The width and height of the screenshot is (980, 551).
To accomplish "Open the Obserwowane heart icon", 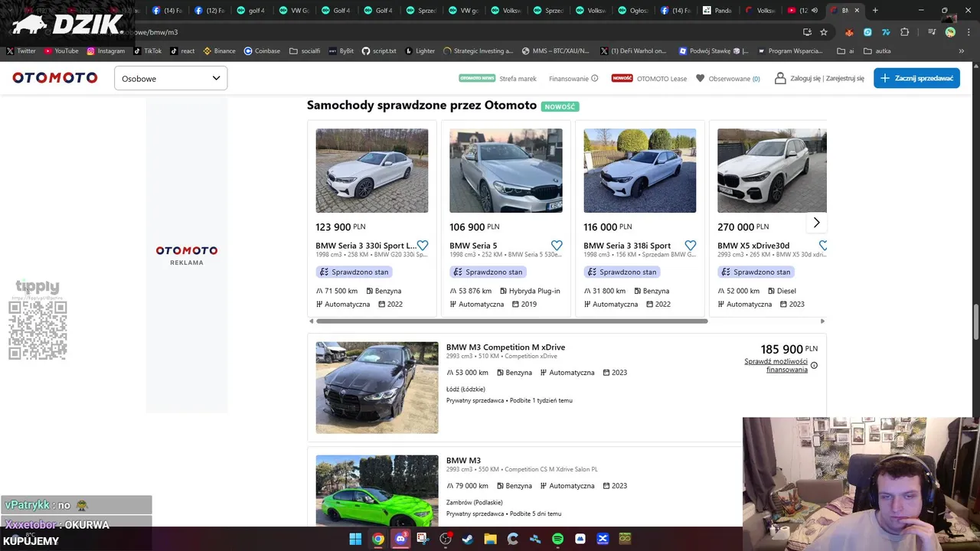I will (700, 78).
